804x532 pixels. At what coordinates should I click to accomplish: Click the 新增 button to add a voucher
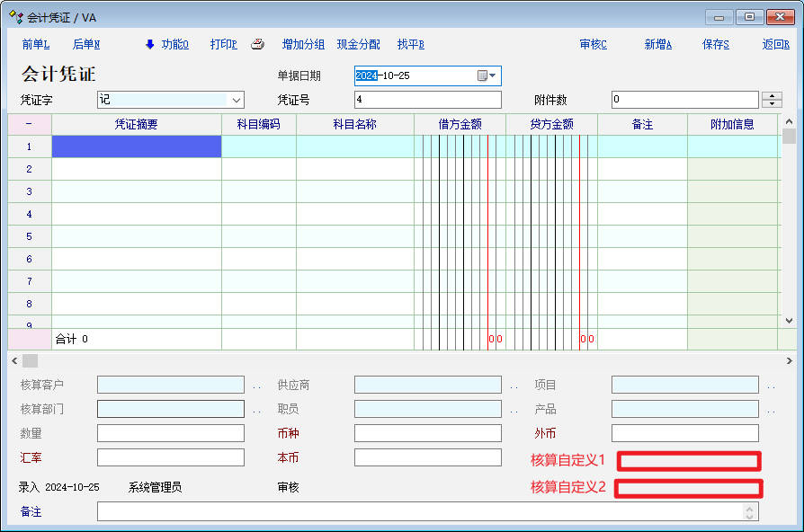tap(657, 45)
